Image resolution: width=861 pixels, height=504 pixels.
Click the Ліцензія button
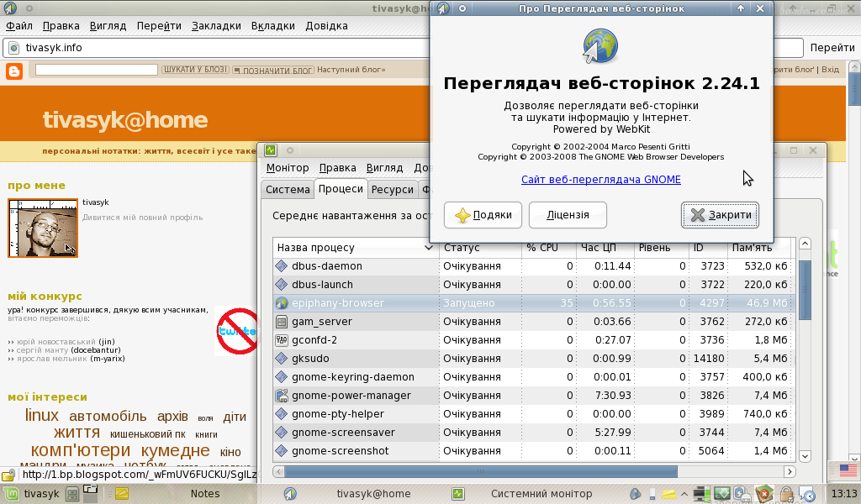pos(568,215)
